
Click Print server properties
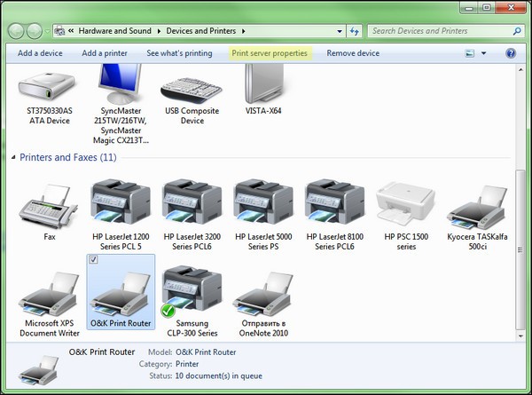click(270, 53)
